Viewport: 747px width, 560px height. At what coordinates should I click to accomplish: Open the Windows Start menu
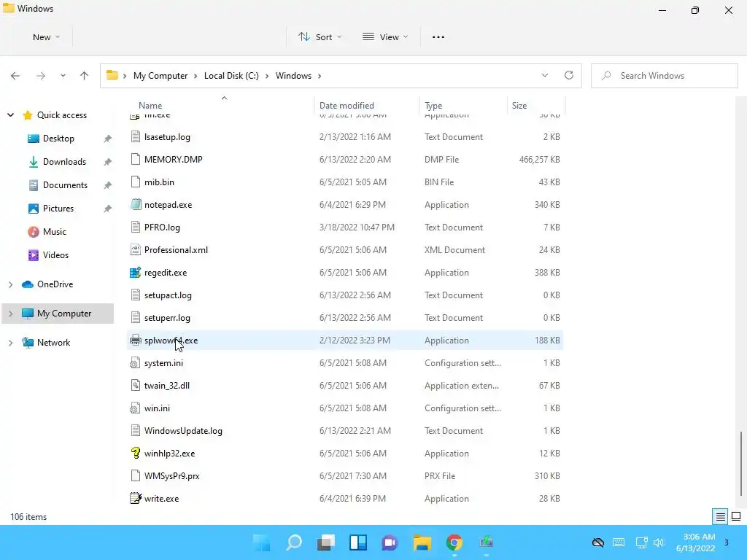coord(262,542)
